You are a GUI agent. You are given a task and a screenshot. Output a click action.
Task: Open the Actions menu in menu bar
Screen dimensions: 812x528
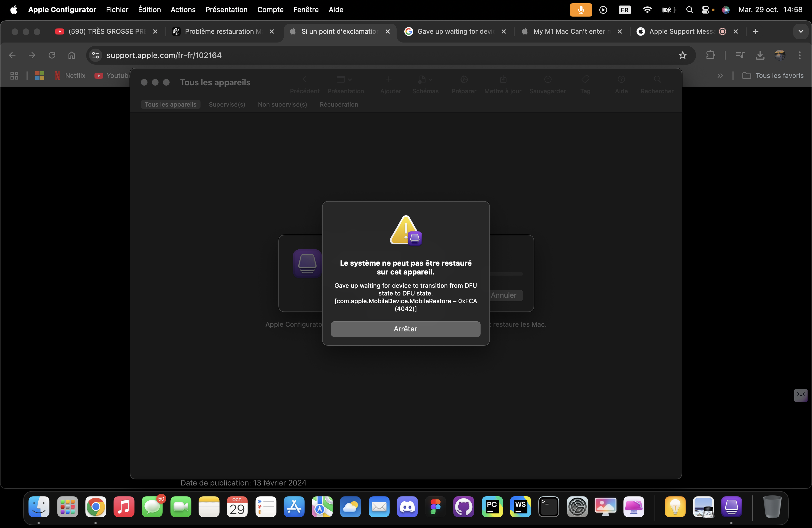click(x=183, y=10)
